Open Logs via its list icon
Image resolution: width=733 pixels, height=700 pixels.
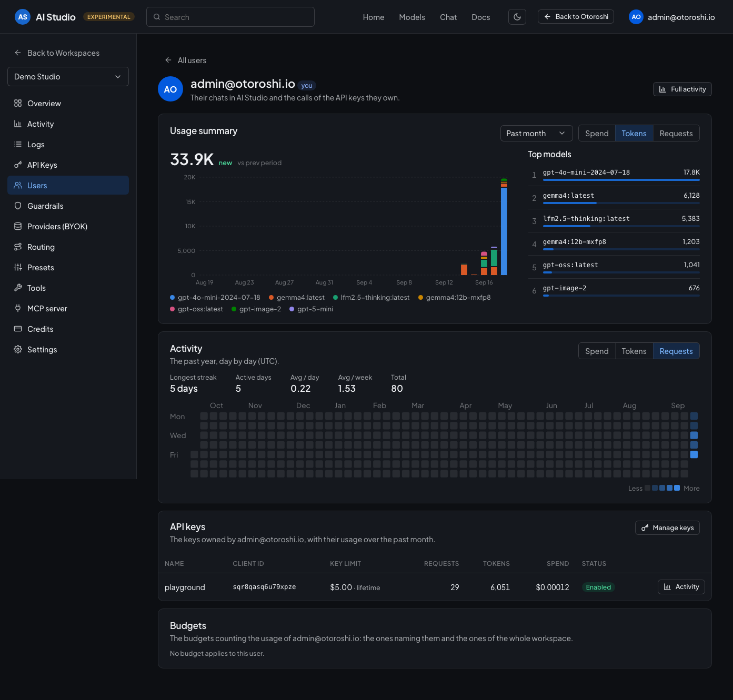(18, 144)
